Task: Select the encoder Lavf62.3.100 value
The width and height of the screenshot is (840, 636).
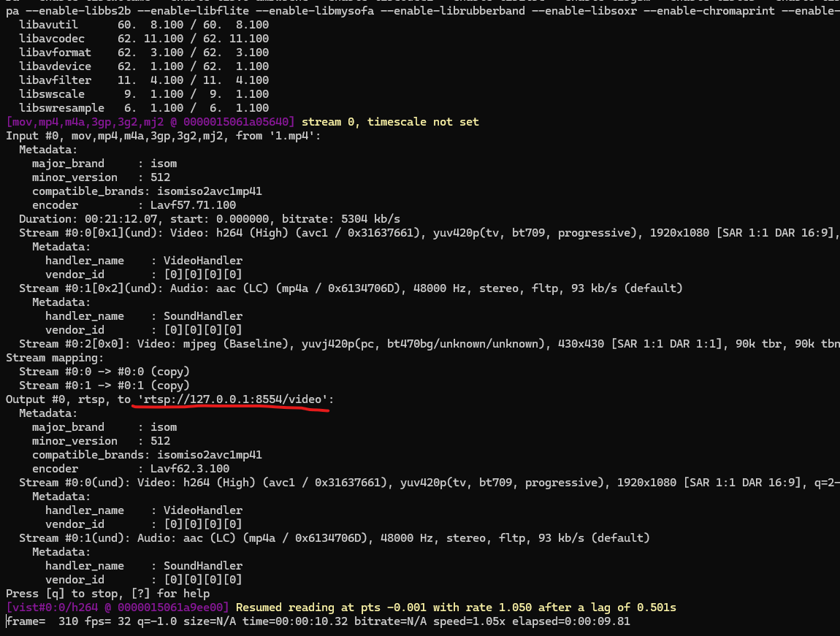Action: click(x=190, y=469)
